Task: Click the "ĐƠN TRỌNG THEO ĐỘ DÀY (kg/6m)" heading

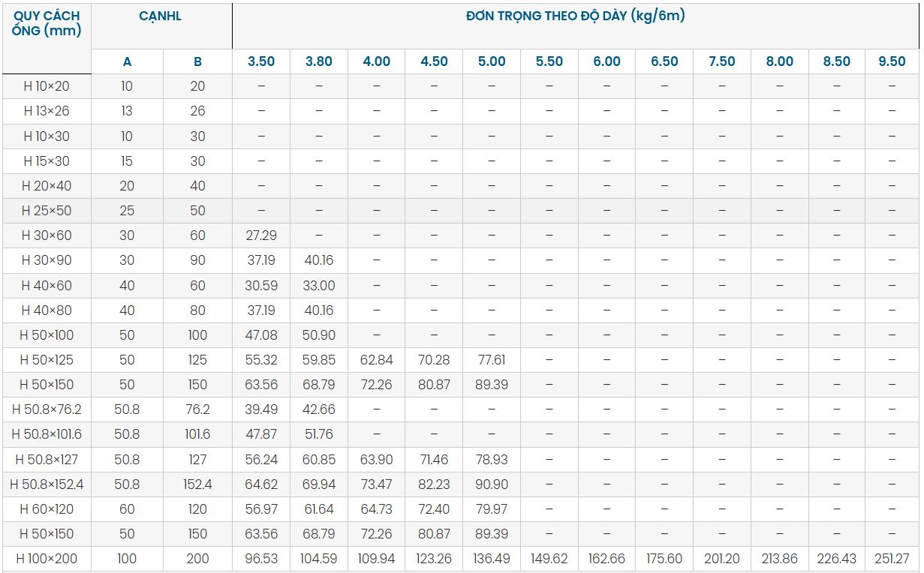Action: [576, 16]
